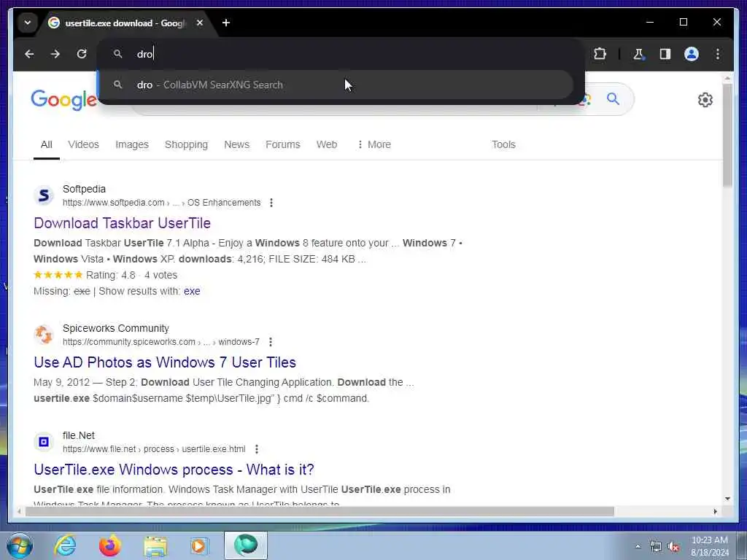Screen dimensions: 747x560
Task: Open the Chrome three-dot menu
Action: click(718, 54)
